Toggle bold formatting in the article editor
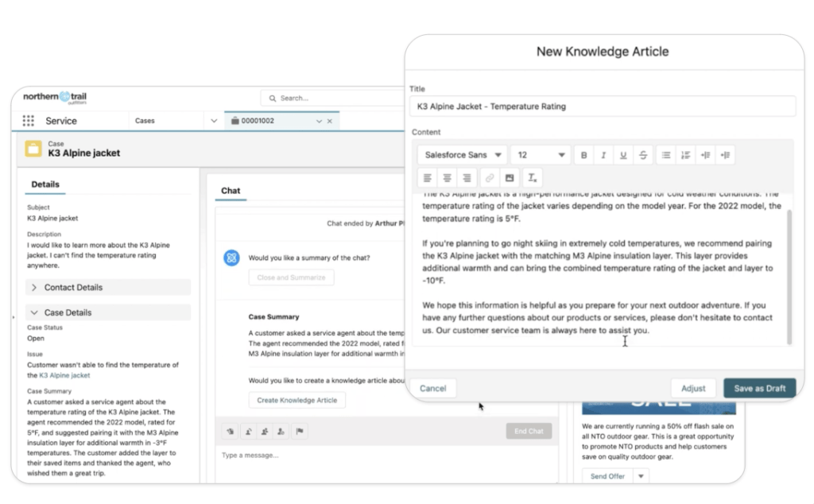Image resolution: width=814 pixels, height=504 pixels. [583, 155]
